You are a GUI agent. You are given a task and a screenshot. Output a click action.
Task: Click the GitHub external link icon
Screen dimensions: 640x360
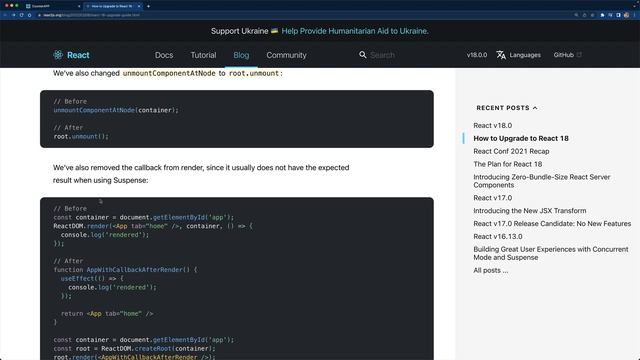[x=579, y=55]
